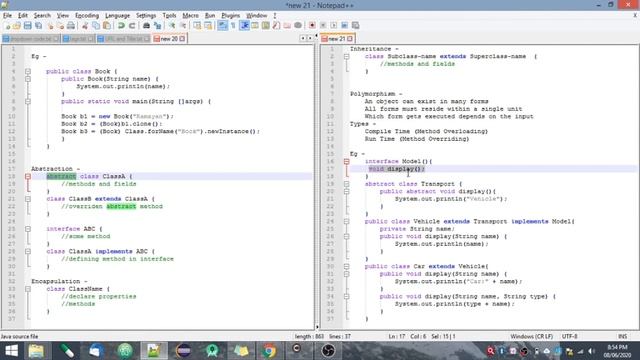640x360 pixels.
Task: Collapse fold at 'public static void main' line
Action: [28, 101]
